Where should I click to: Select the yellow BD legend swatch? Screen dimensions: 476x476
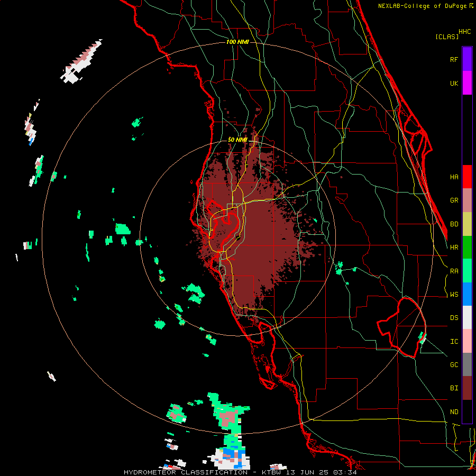(467, 224)
